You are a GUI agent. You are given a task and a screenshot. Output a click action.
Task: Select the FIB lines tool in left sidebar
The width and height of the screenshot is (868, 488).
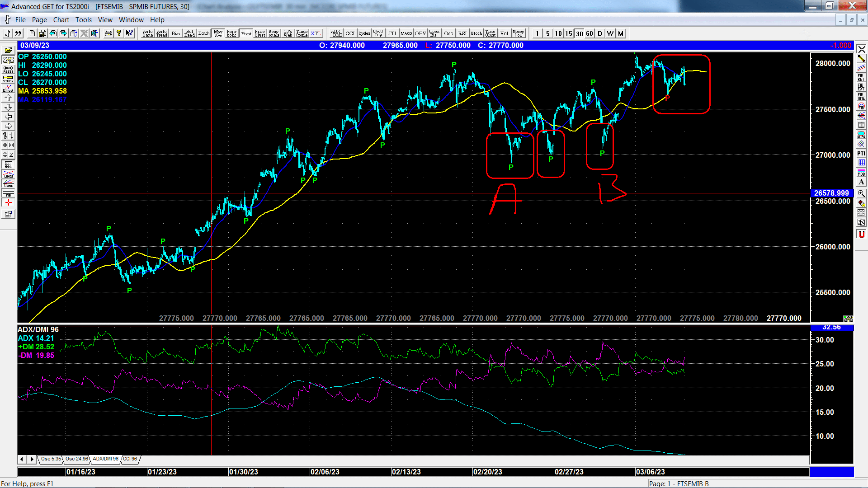tap(8, 193)
